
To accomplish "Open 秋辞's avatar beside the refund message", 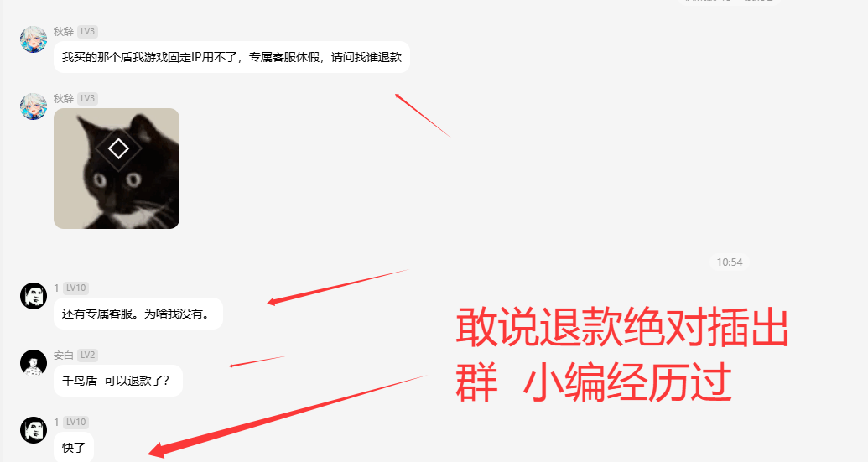I will click(34, 39).
